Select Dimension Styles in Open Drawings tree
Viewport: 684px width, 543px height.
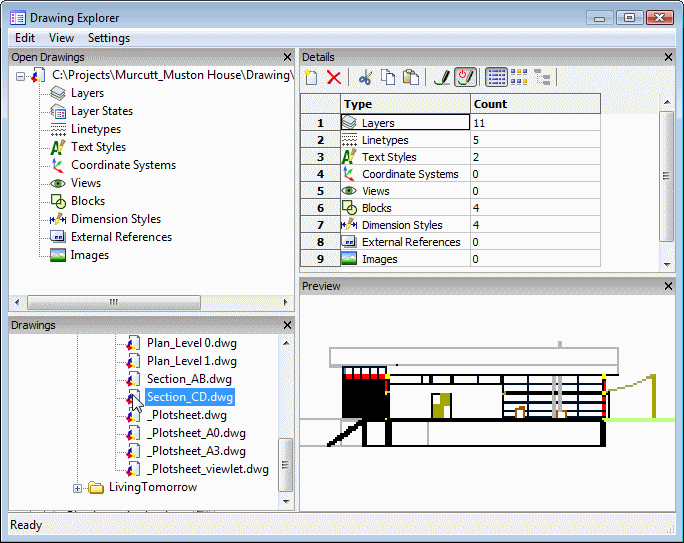click(x=116, y=219)
